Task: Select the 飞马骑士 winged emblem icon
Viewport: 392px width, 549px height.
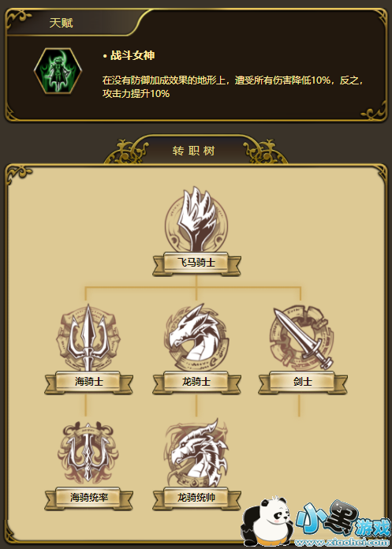Action: (x=196, y=220)
